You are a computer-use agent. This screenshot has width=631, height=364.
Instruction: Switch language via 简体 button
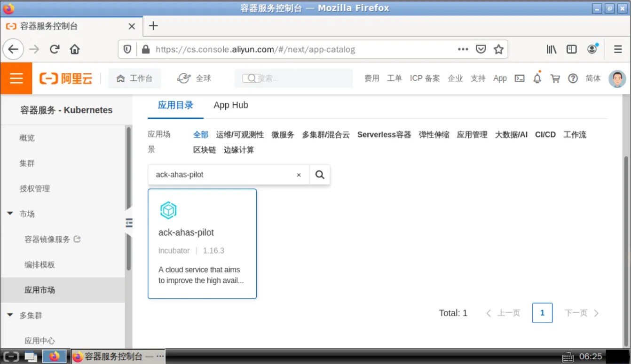593,78
